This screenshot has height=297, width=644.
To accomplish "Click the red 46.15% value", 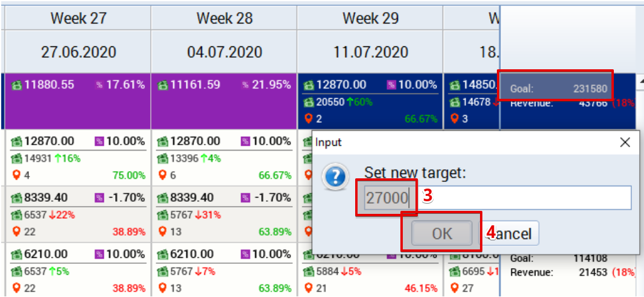I will [421, 289].
